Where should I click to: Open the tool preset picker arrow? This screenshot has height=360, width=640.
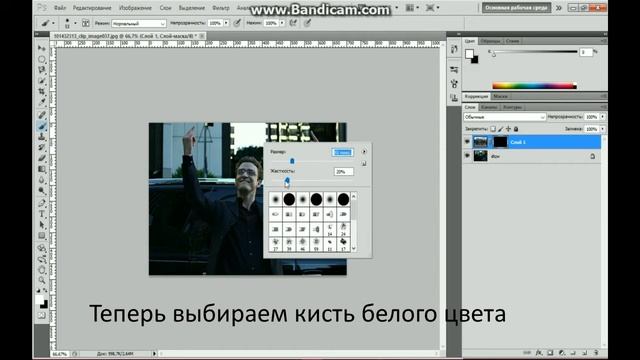(x=53, y=23)
